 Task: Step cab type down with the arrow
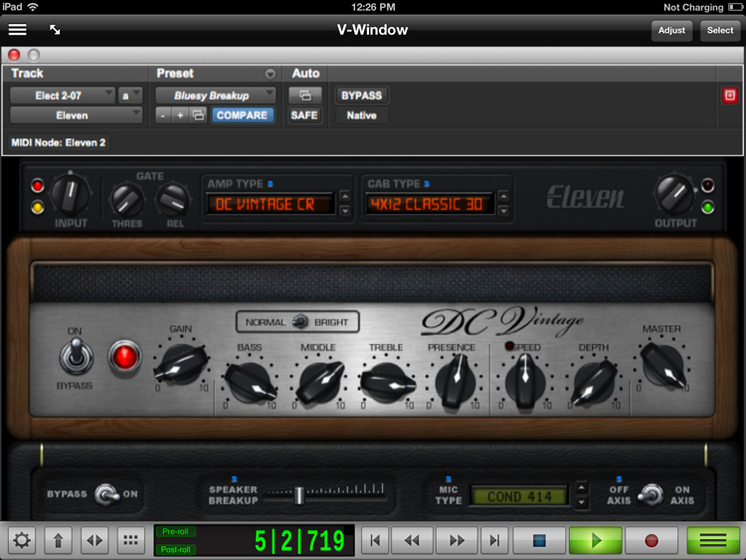(503, 211)
